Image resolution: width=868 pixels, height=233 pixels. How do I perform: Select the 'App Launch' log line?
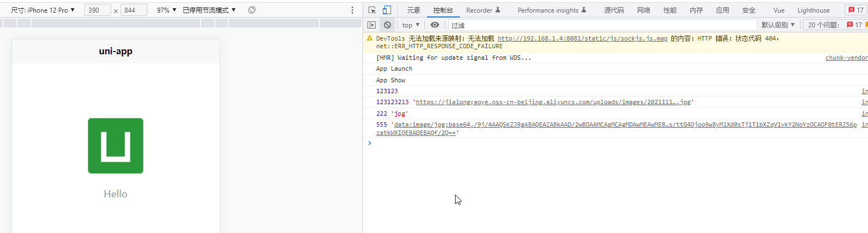(394, 69)
